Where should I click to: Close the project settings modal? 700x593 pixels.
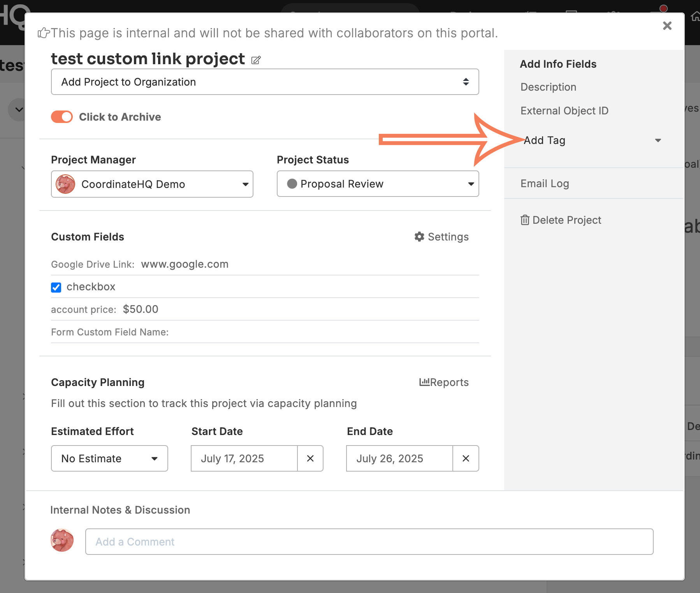click(667, 26)
